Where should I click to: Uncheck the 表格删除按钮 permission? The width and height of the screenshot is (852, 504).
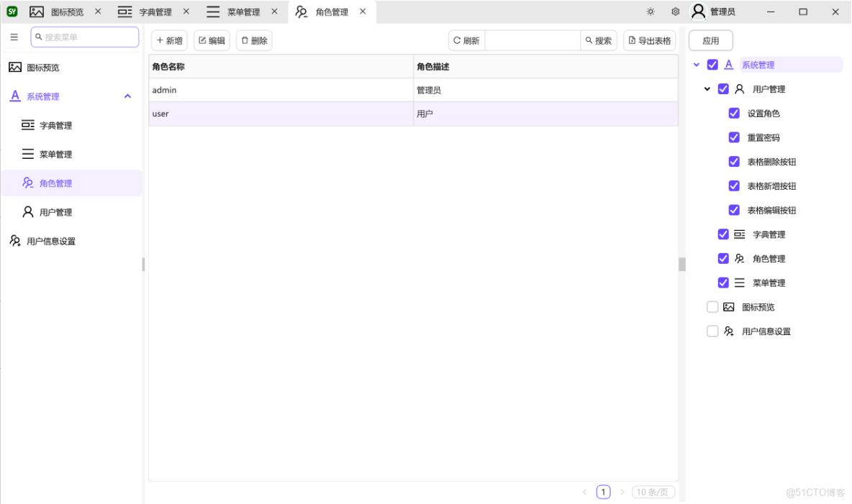734,161
